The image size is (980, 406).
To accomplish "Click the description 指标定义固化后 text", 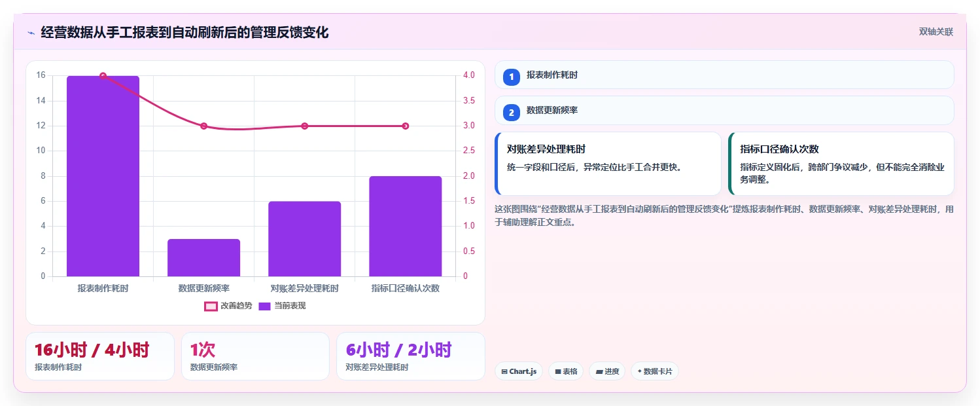I will coord(842,173).
